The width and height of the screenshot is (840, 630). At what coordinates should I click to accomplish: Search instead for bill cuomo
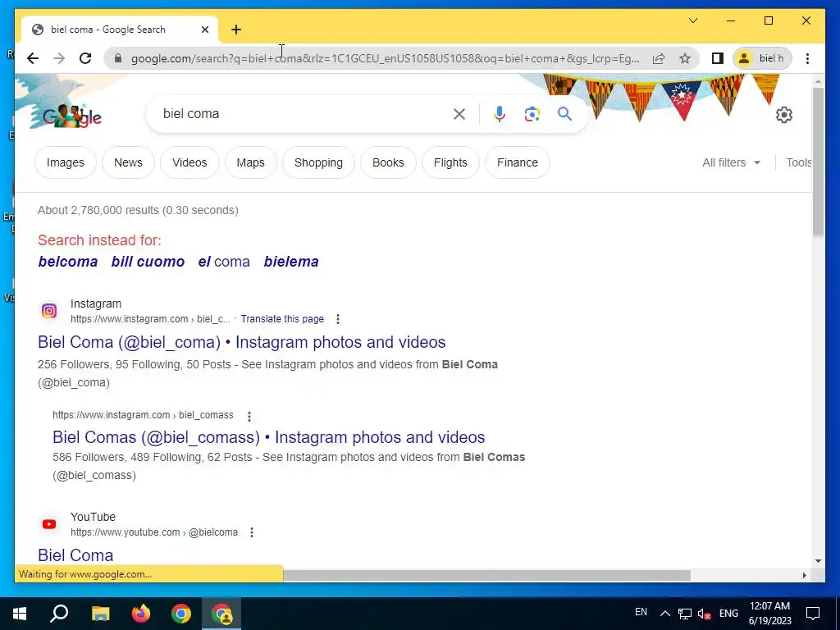pyautogui.click(x=148, y=262)
